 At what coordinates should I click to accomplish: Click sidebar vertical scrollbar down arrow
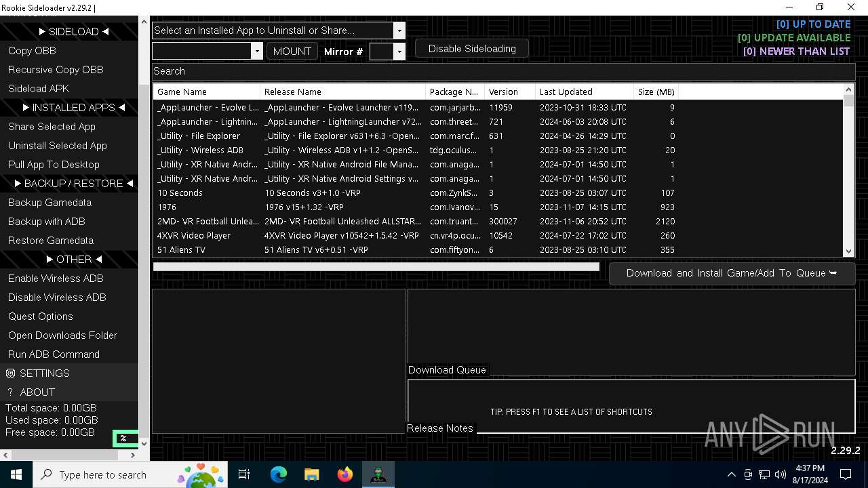point(143,444)
